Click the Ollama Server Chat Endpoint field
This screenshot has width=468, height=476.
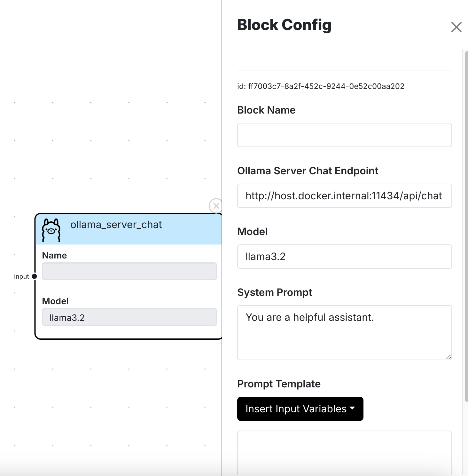pyautogui.click(x=344, y=196)
